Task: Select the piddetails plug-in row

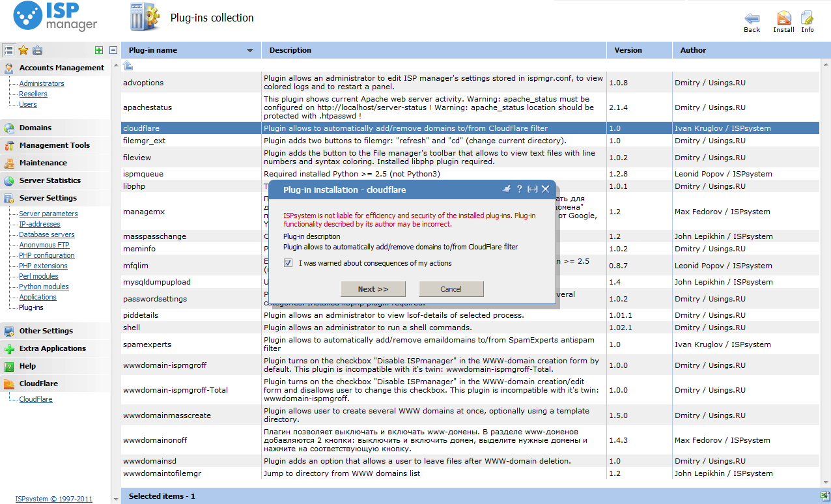Action: point(470,315)
